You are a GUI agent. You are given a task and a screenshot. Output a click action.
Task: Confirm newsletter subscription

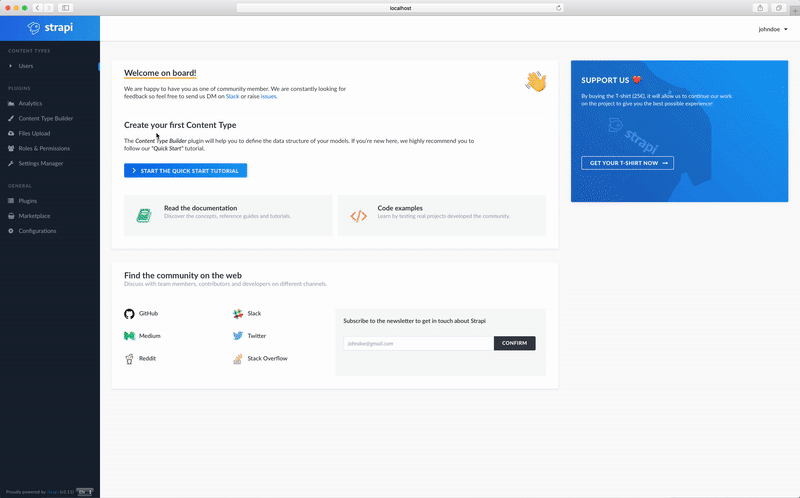514,343
